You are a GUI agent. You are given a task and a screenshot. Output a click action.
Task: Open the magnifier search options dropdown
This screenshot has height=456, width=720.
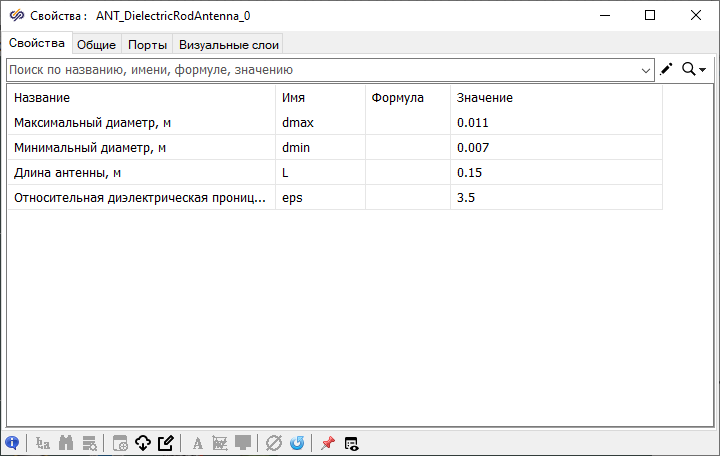pyautogui.click(x=694, y=69)
